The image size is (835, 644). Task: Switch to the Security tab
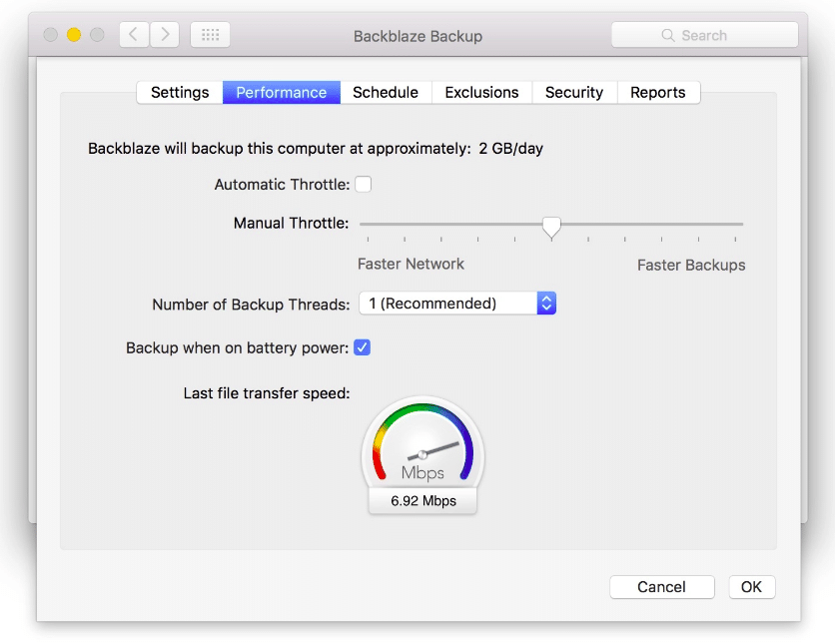(x=574, y=93)
